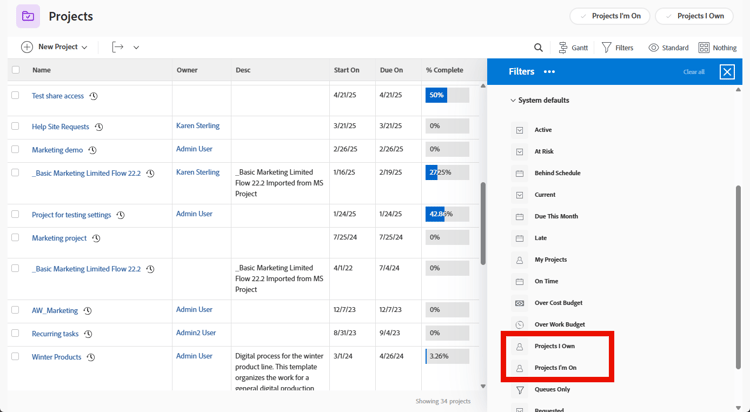Click the Start On column header
The image size is (750, 412).
click(346, 70)
